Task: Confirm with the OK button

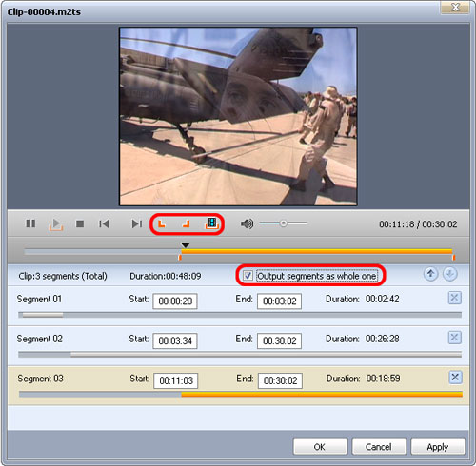Action: (x=320, y=447)
